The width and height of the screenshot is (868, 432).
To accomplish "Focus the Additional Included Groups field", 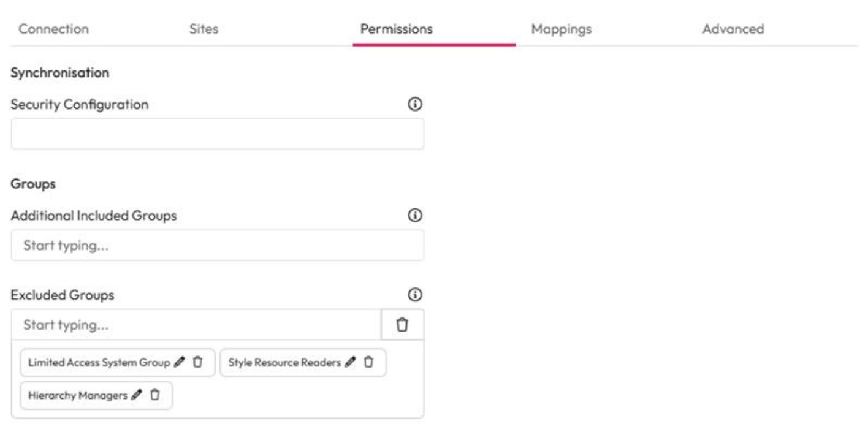I will point(217,246).
